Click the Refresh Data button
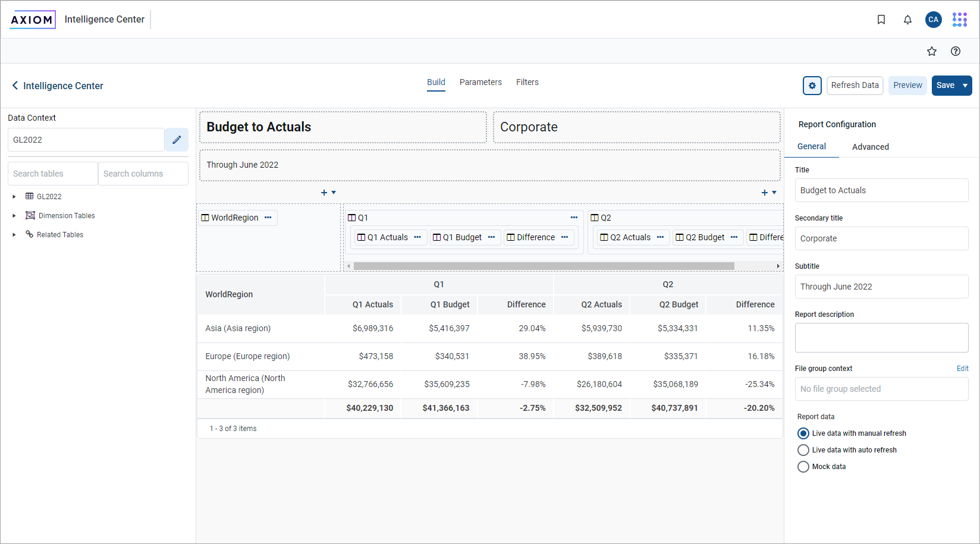The width and height of the screenshot is (980, 544). (855, 86)
